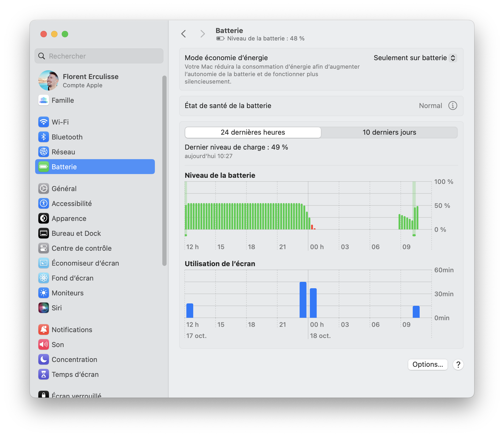Open the Wi-Fi icon in sidebar
The image size is (504, 437).
coord(44,122)
